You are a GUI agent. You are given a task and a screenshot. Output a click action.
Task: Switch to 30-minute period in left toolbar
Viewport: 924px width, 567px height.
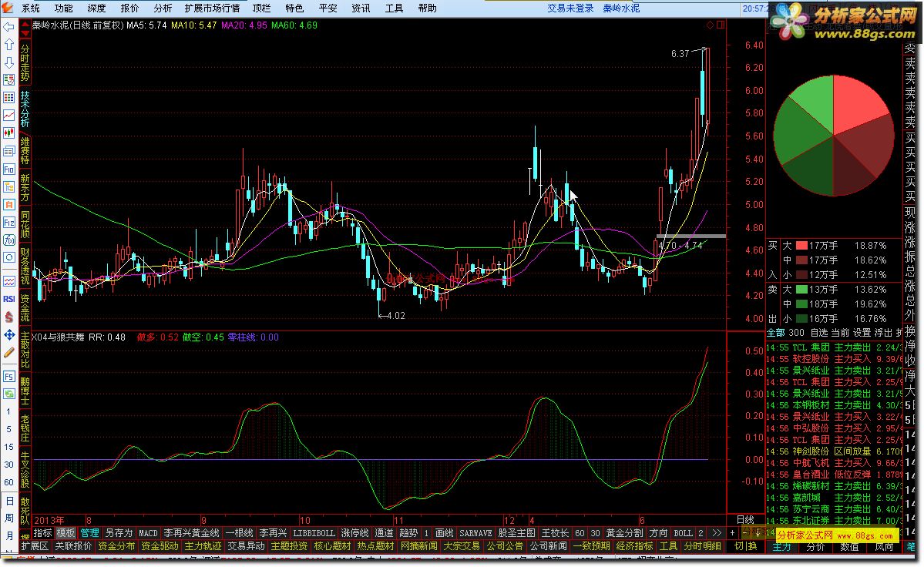coord(8,465)
